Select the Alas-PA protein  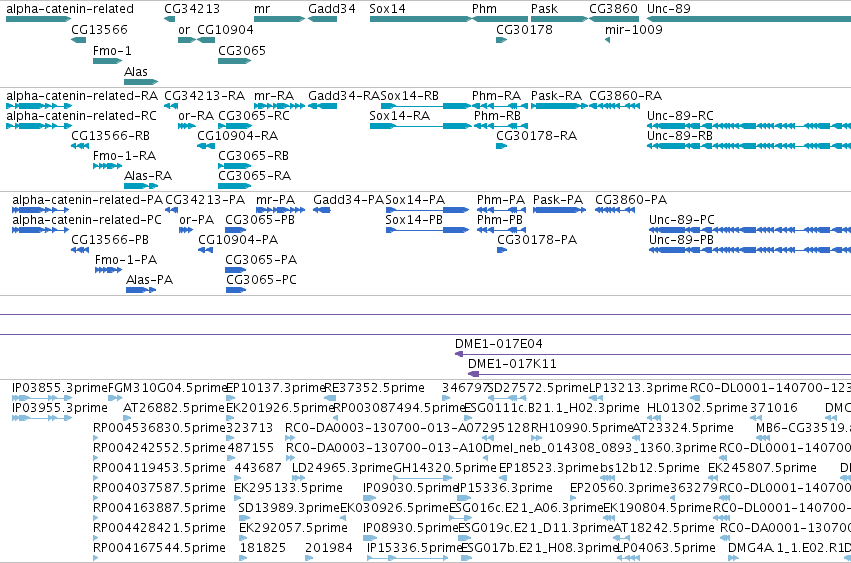[141, 290]
